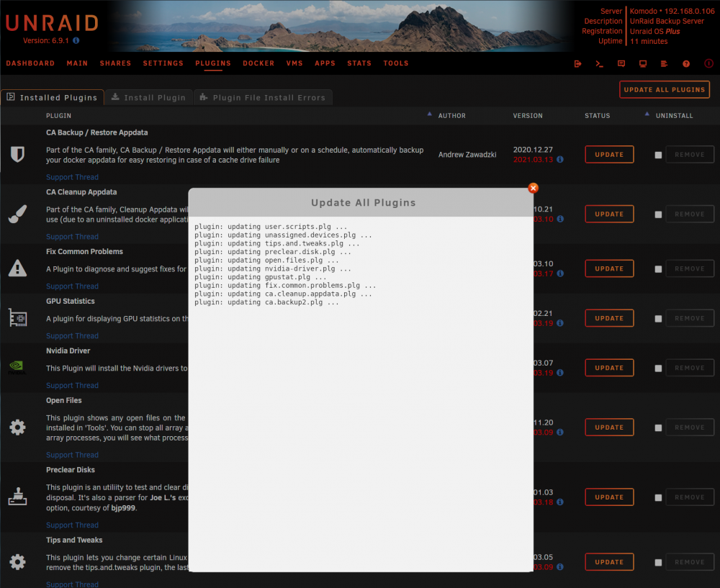Viewport: 720px width, 588px height.
Task: Sort by the Status column arrow
Action: point(647,114)
